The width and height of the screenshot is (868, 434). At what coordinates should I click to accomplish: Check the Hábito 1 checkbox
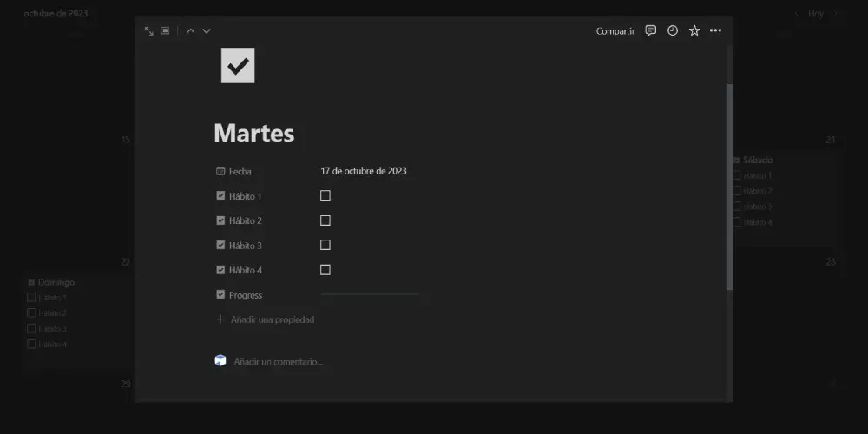(x=325, y=196)
